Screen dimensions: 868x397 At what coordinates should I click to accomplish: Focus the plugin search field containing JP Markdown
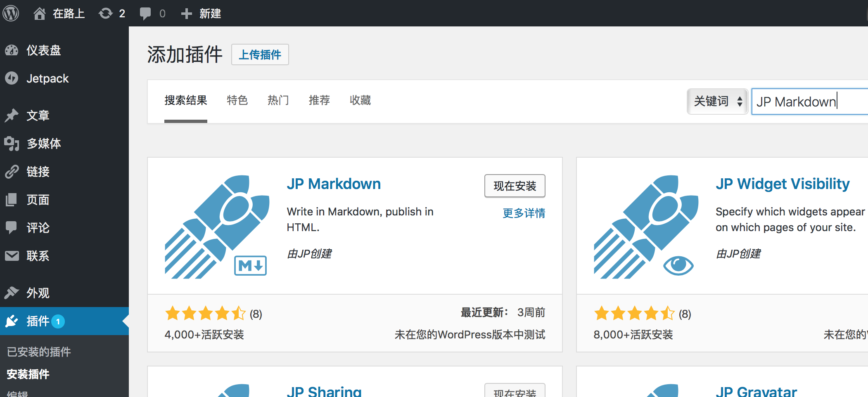point(810,102)
